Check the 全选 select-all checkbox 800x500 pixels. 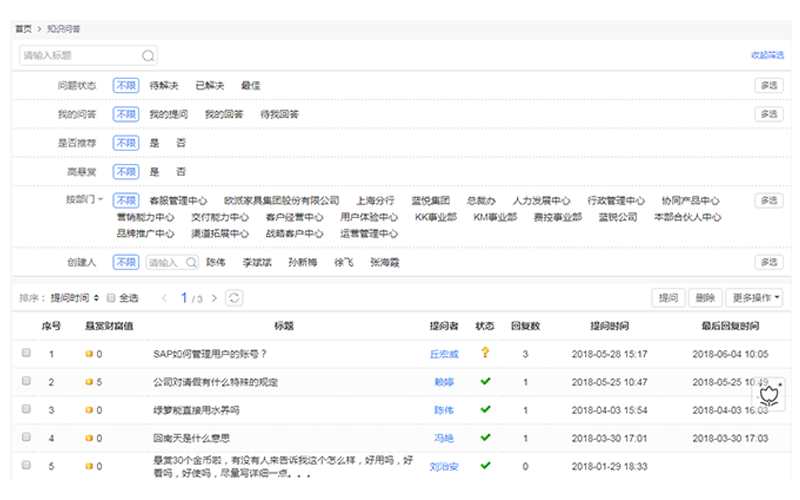(112, 298)
